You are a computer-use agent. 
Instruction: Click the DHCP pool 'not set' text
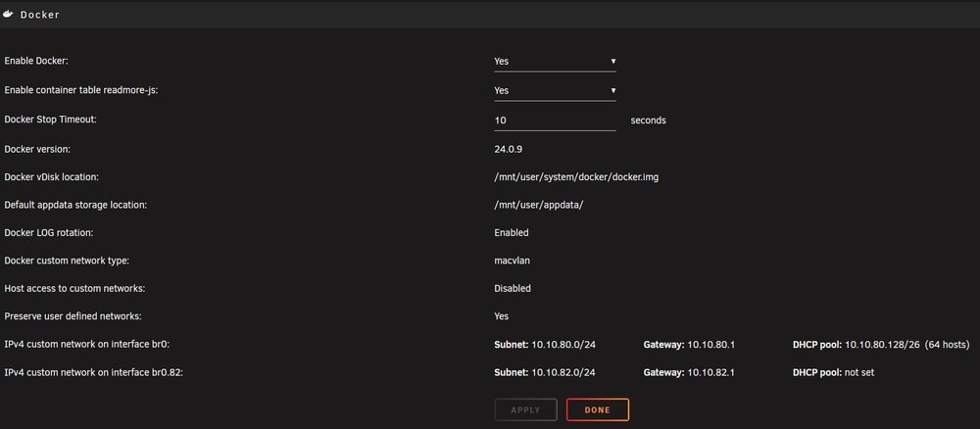tap(859, 372)
